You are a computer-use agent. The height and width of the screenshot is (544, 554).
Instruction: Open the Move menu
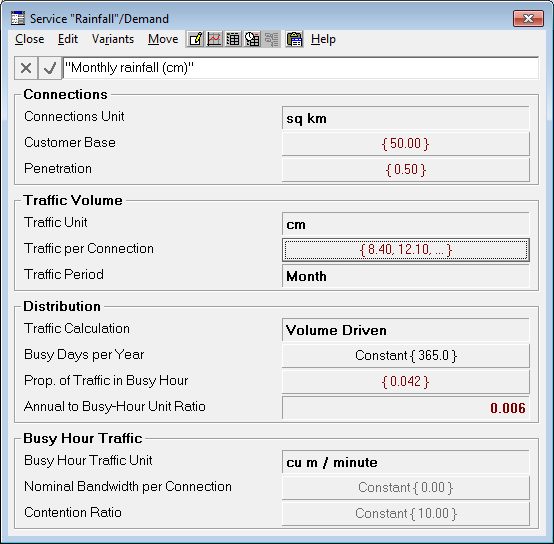pyautogui.click(x=163, y=39)
